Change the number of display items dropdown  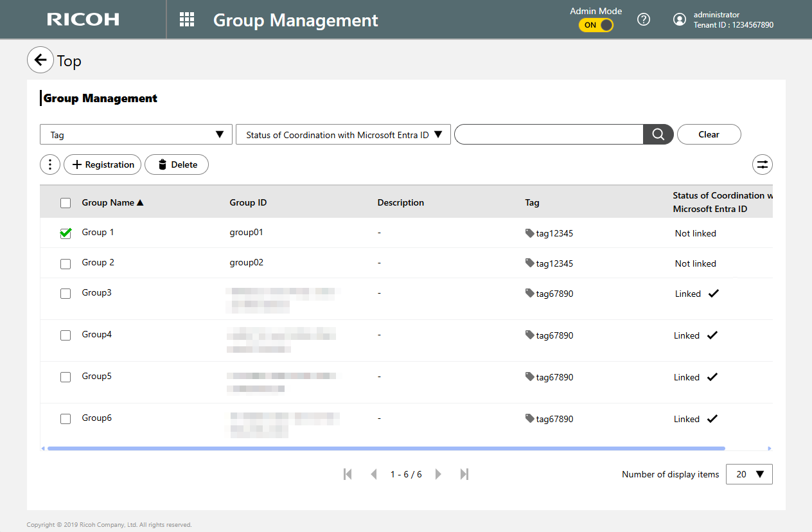coord(749,474)
